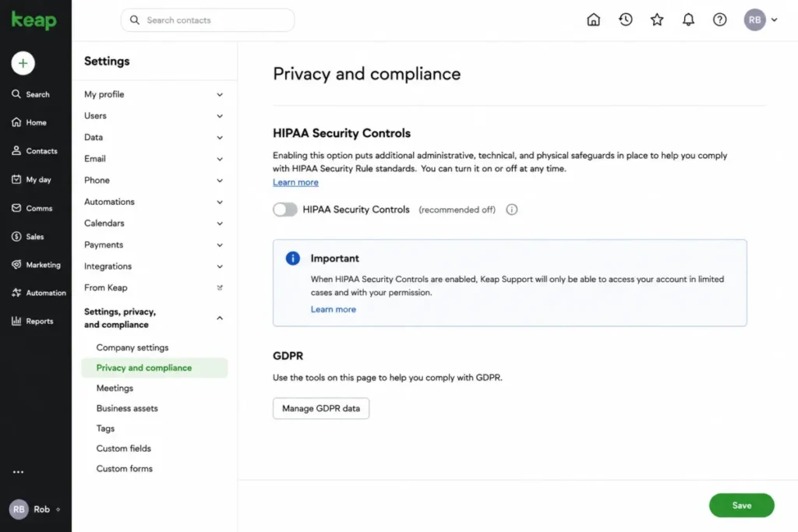798x532 pixels.
Task: Select Meetings settings item
Action: click(x=115, y=388)
